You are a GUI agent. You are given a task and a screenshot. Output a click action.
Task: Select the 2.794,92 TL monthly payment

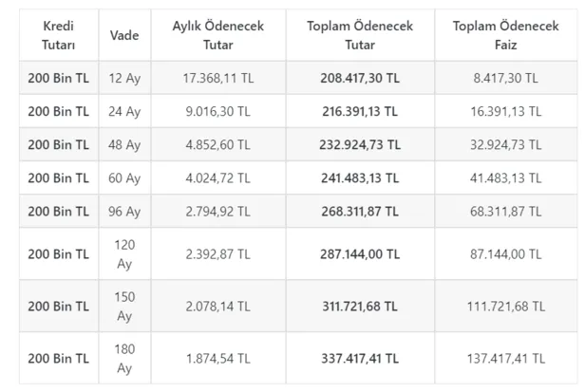(218, 211)
